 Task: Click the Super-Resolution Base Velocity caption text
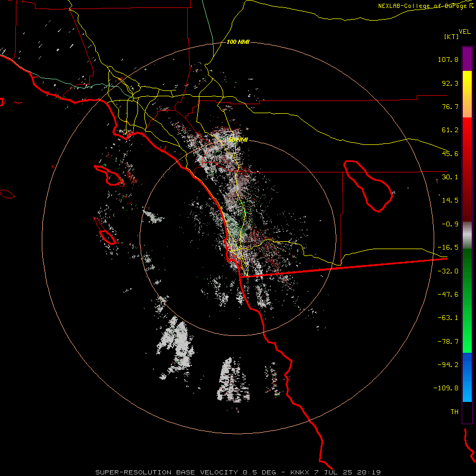point(238,472)
